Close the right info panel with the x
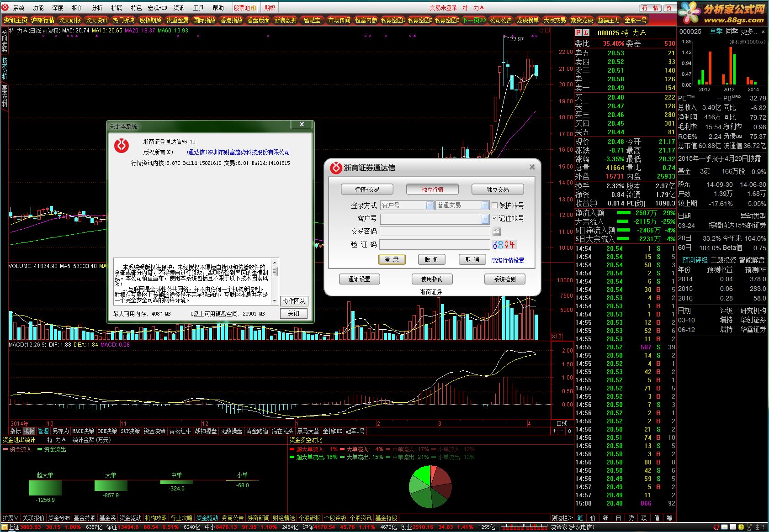The height and width of the screenshot is (532, 769). (763, 32)
